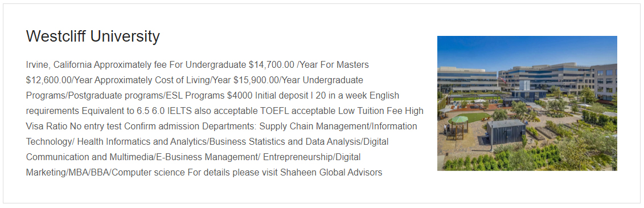Select the undergraduate fee '$14,700.00'
Image resolution: width=644 pixels, height=208 pixels.
[x=272, y=65]
